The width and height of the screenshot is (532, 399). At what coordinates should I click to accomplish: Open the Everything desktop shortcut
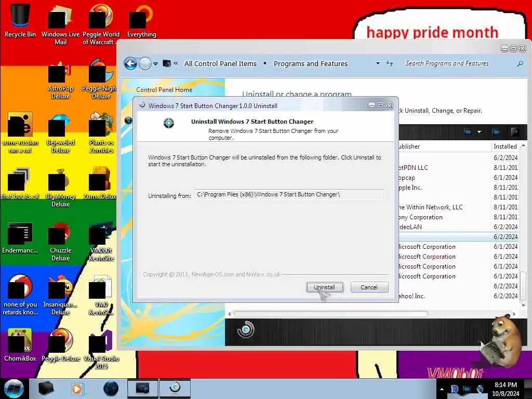click(x=141, y=20)
